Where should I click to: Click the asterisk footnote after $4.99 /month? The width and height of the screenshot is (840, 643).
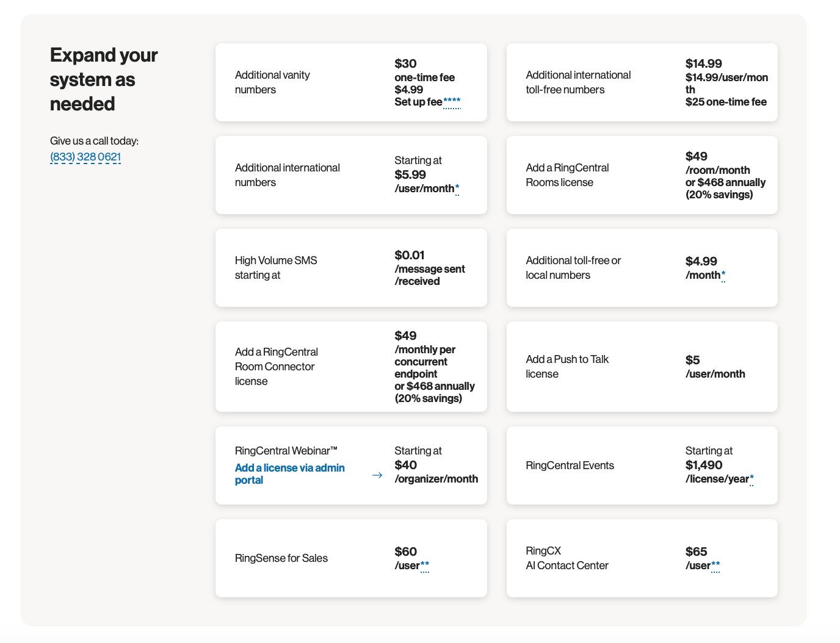(x=723, y=275)
